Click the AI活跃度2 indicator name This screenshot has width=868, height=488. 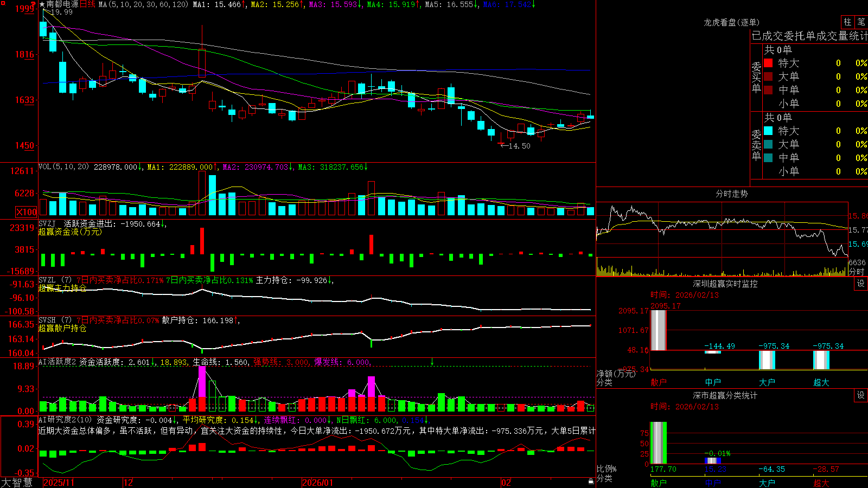(x=58, y=362)
